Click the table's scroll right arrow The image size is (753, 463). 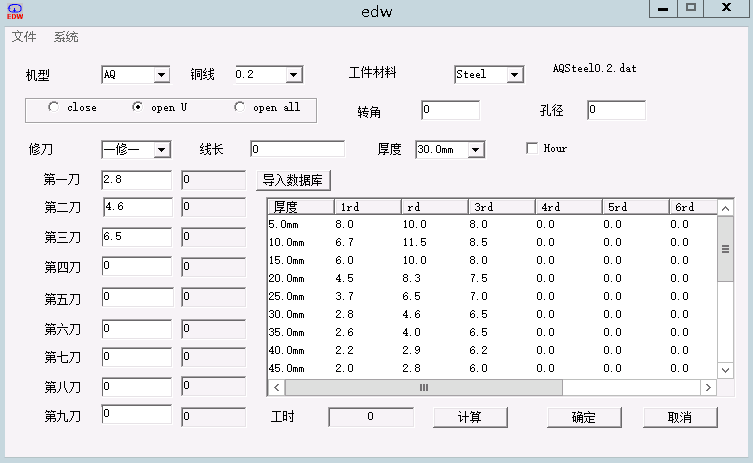pyautogui.click(x=708, y=388)
